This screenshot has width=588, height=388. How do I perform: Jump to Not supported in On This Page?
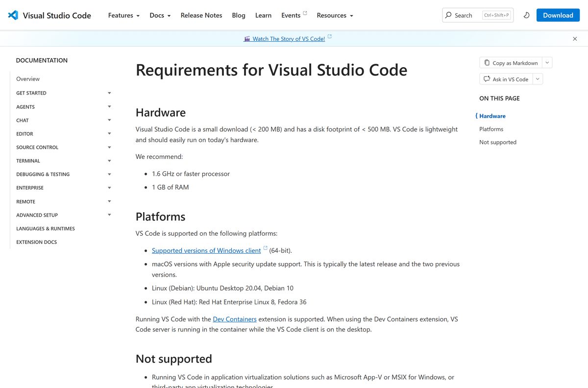click(498, 142)
